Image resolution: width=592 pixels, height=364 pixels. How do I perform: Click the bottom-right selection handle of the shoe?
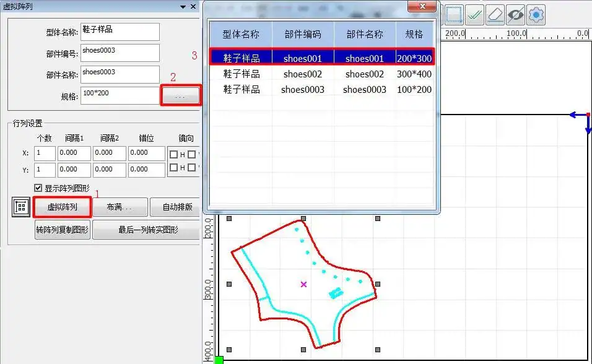coord(378,350)
